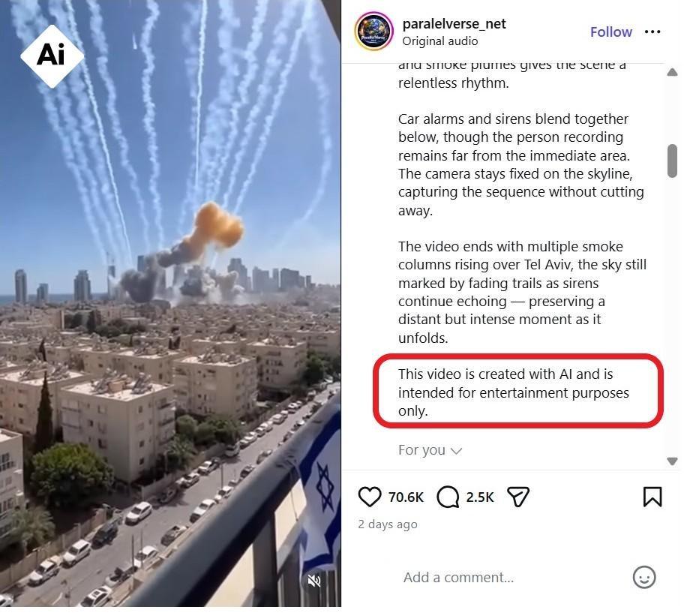Share post using paper plane icon
693x616 pixels.
[x=518, y=497]
